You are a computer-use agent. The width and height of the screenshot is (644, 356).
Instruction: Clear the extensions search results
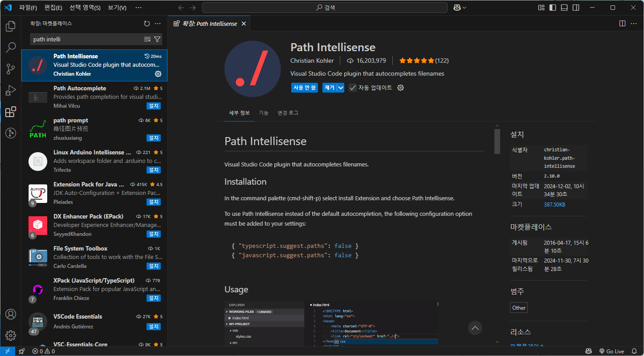tap(147, 39)
